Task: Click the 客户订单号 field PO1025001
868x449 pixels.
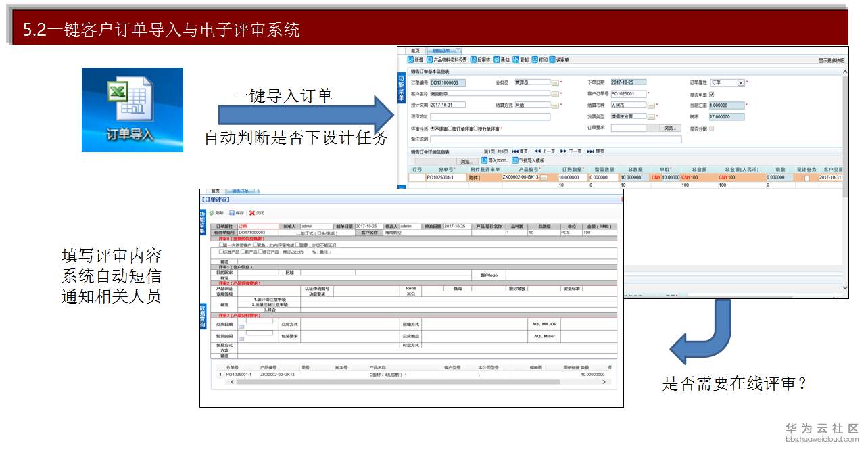Action: 628,94
